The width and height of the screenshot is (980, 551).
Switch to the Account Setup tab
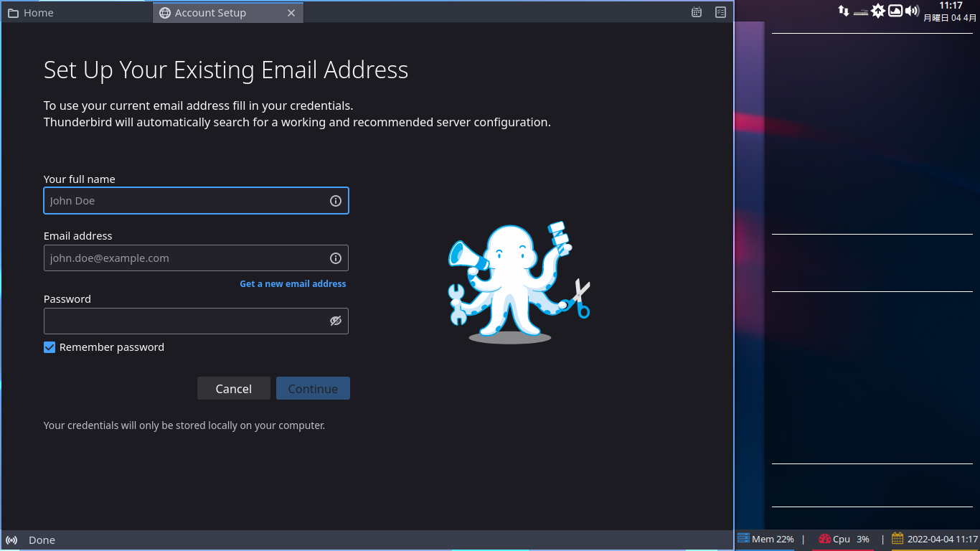coord(227,13)
